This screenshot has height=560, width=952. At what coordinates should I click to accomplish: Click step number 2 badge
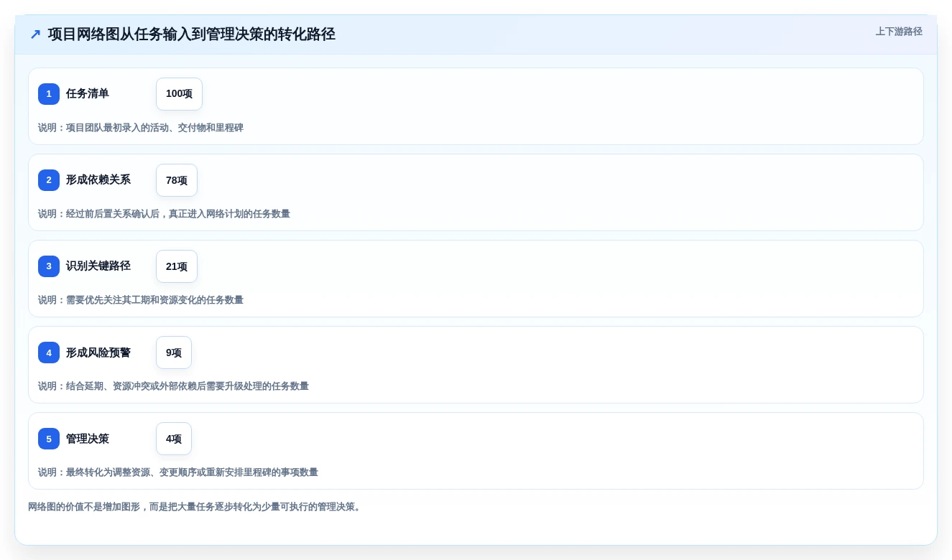(x=49, y=180)
